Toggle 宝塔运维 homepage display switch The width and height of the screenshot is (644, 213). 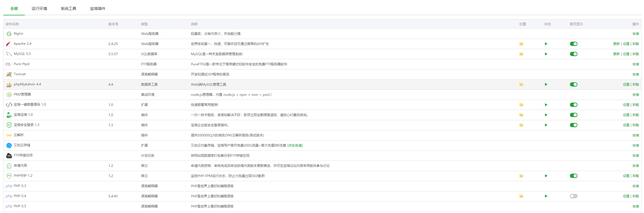click(x=574, y=115)
